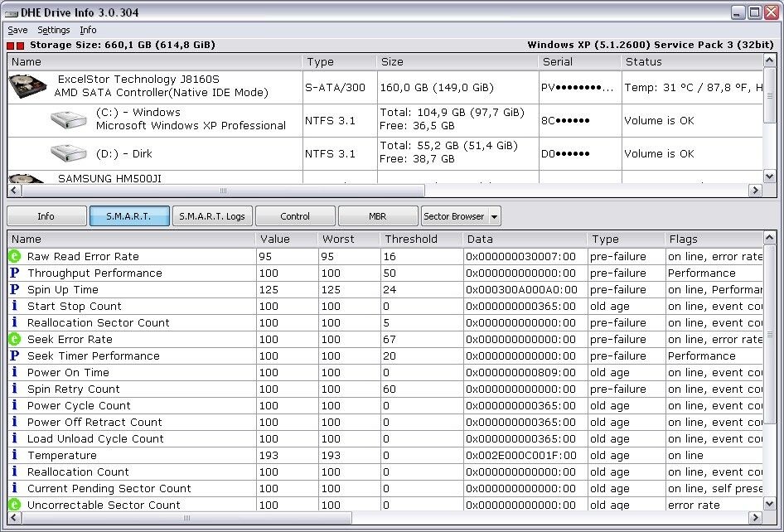Viewport: 784px width, 532px height.
Task: Click the P icon beside Throughput Performance
Action: coord(14,273)
